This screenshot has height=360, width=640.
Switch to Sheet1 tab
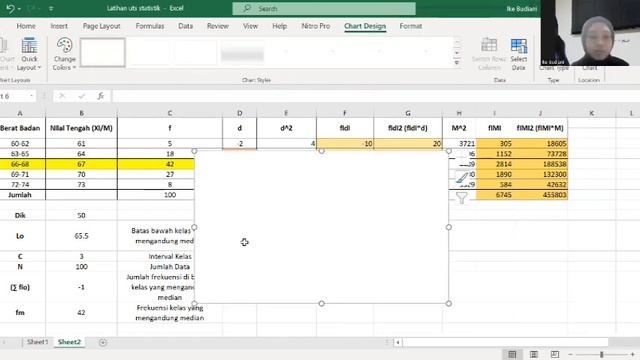tap(37, 342)
